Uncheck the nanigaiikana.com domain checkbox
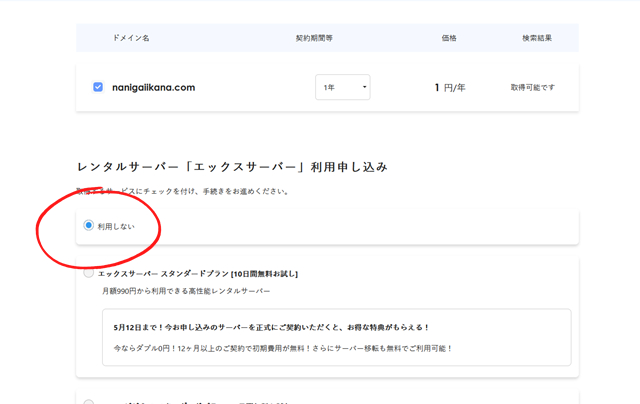640x404 pixels. pyautogui.click(x=98, y=87)
